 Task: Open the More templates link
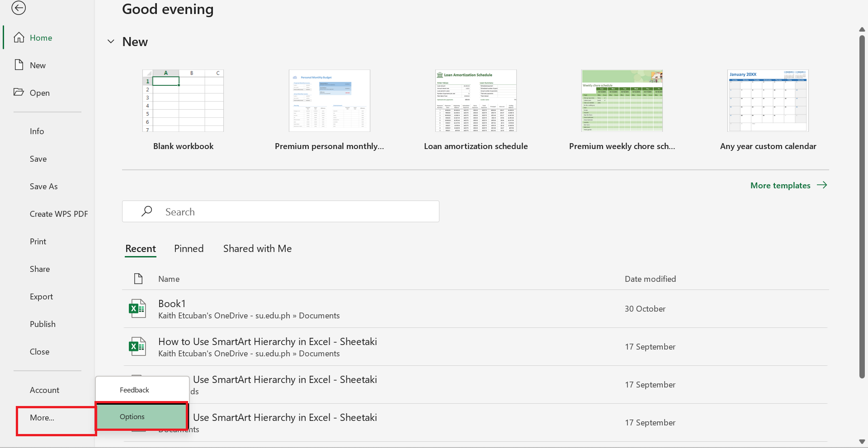coord(780,185)
